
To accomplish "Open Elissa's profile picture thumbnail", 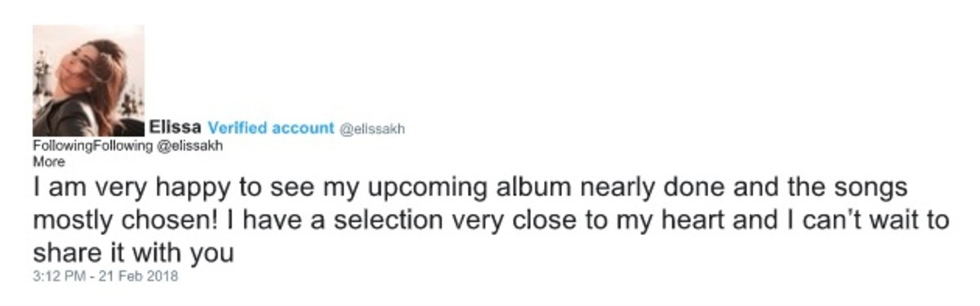I will coord(88,81).
